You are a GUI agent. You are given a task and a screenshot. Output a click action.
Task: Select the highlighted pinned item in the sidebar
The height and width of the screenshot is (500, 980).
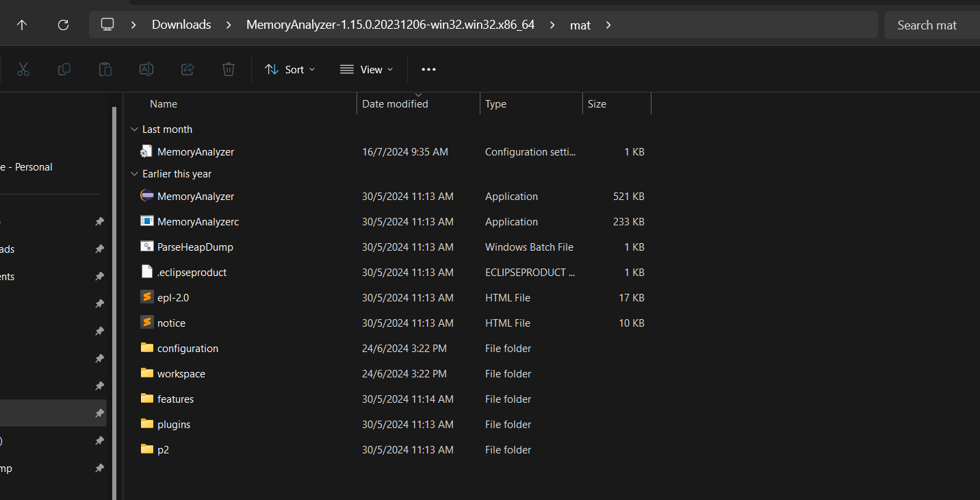[53, 413]
